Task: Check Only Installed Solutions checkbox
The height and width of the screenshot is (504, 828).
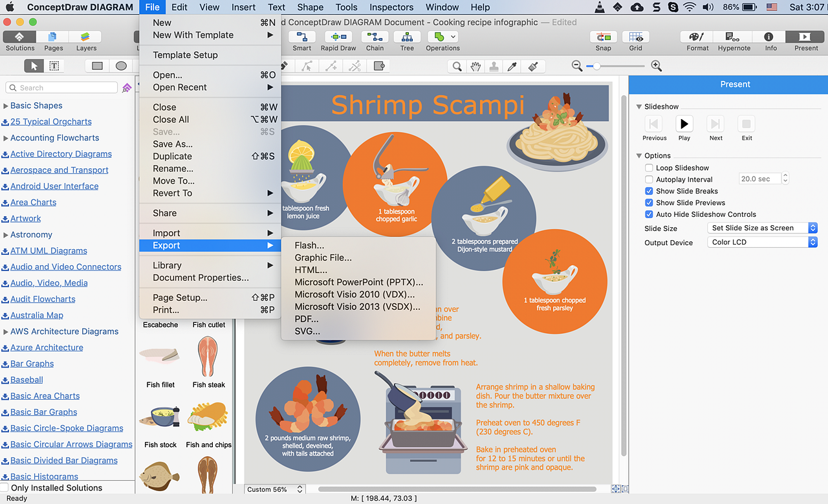Action: tap(4, 488)
